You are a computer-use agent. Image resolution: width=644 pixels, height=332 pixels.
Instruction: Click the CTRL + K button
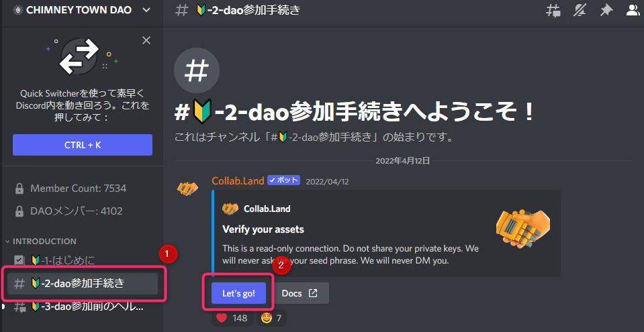83,145
